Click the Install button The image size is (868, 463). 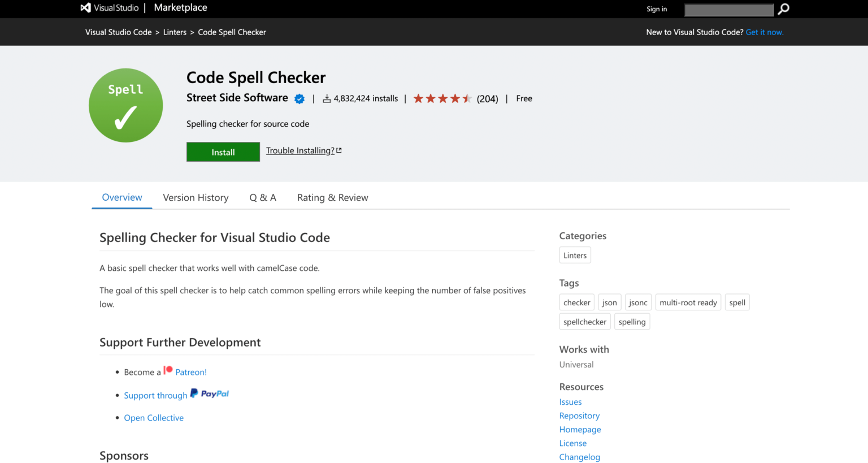coord(223,152)
